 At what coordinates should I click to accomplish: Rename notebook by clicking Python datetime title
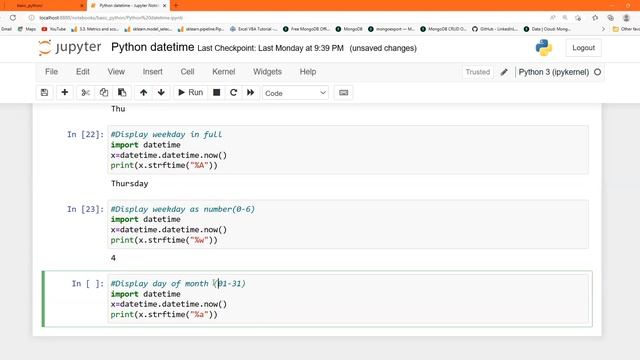tap(152, 47)
